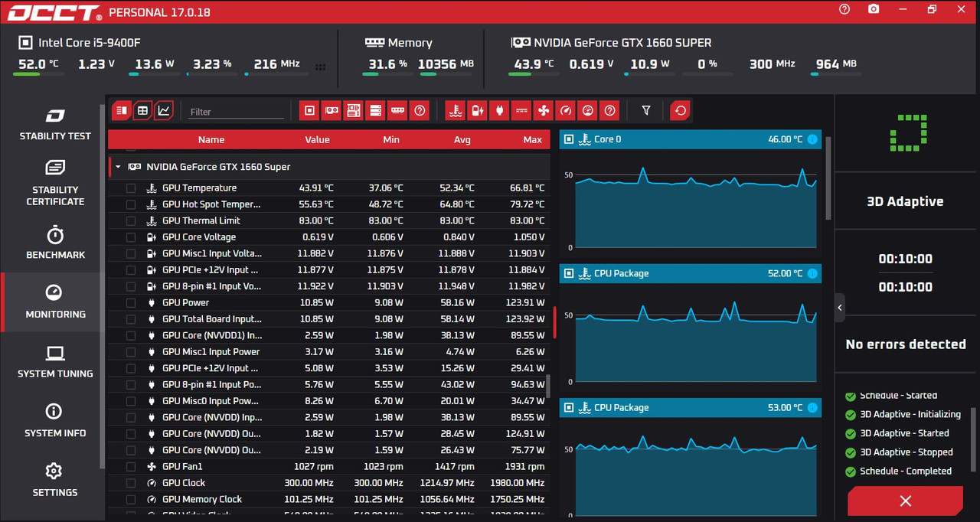Toggle voltage readings filter icon
980x522 pixels.
pos(477,111)
